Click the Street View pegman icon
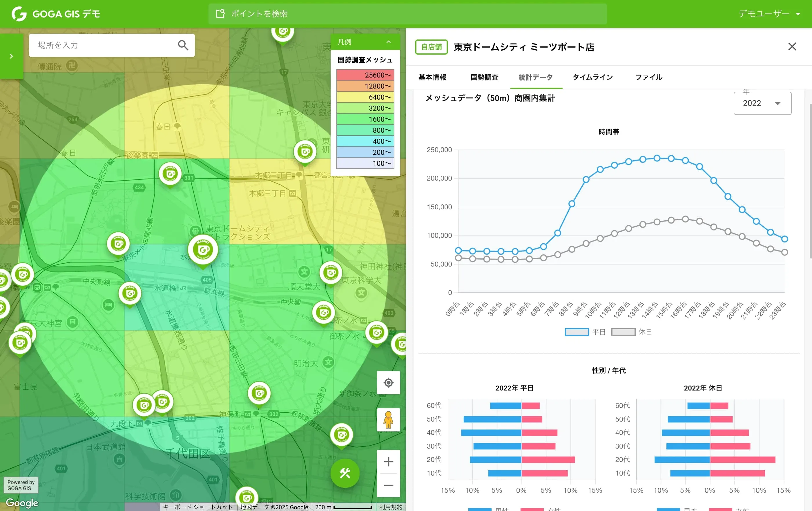Screen dimensions: 812x511 point(388,420)
